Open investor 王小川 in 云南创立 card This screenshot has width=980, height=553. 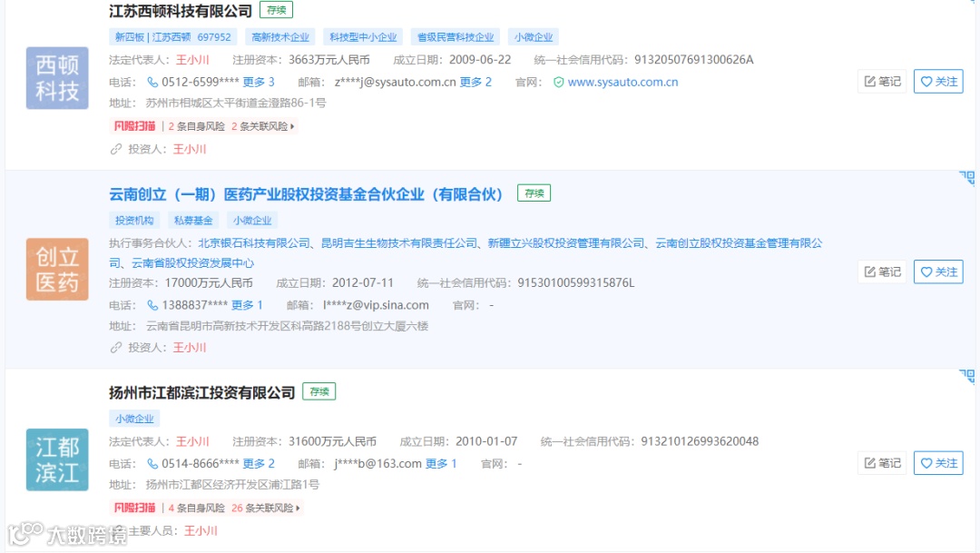point(190,347)
